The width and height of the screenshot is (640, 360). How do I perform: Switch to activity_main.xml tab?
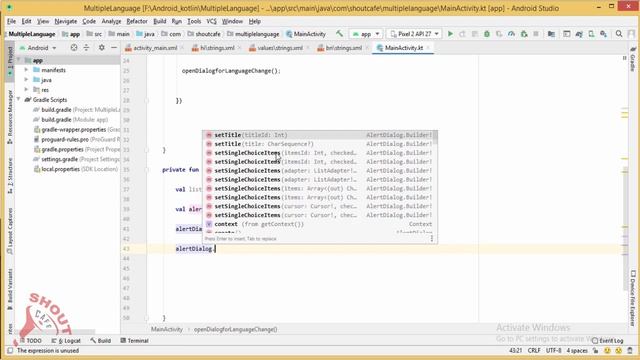pyautogui.click(x=155, y=48)
